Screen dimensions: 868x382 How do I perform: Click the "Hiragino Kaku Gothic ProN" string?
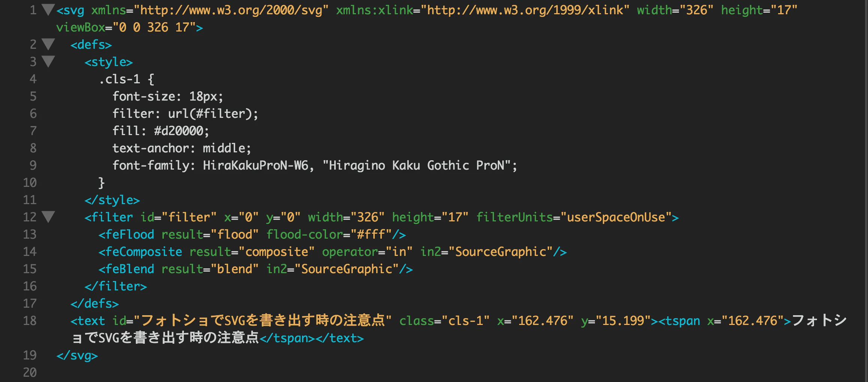click(x=417, y=165)
